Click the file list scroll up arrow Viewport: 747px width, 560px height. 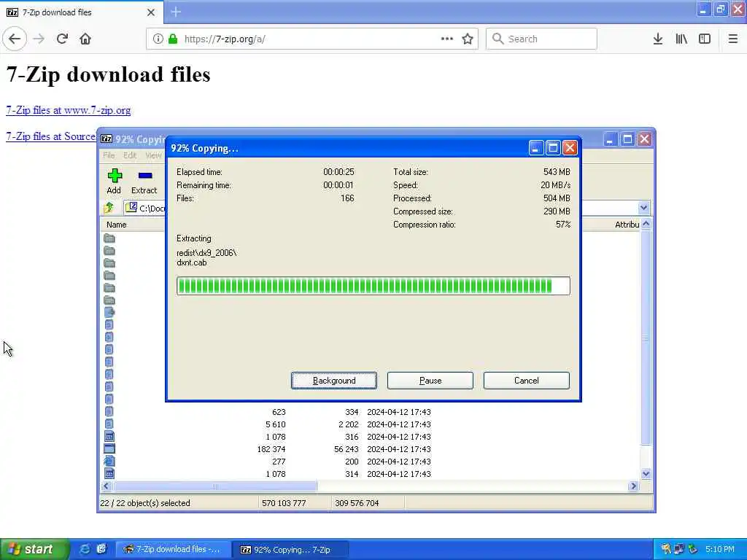(x=646, y=224)
